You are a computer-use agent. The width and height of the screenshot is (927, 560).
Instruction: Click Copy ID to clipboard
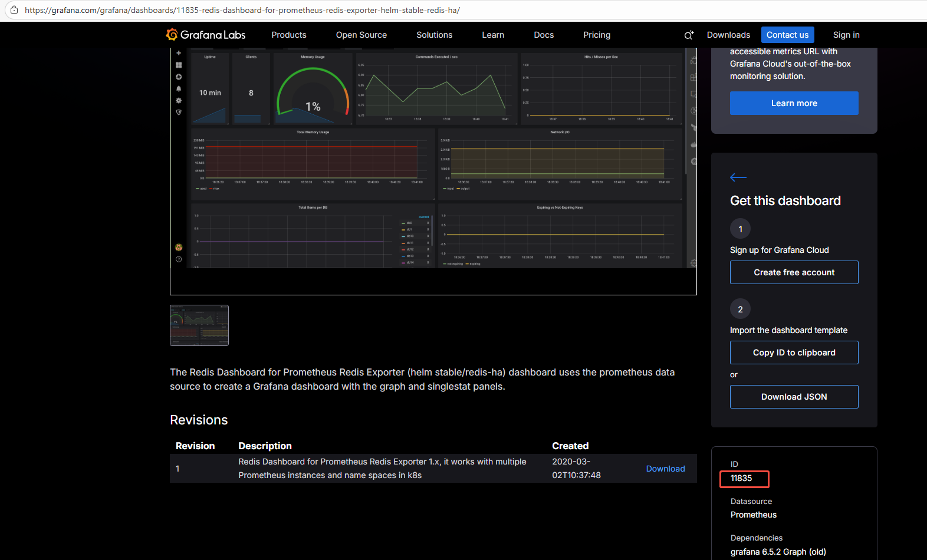point(794,353)
